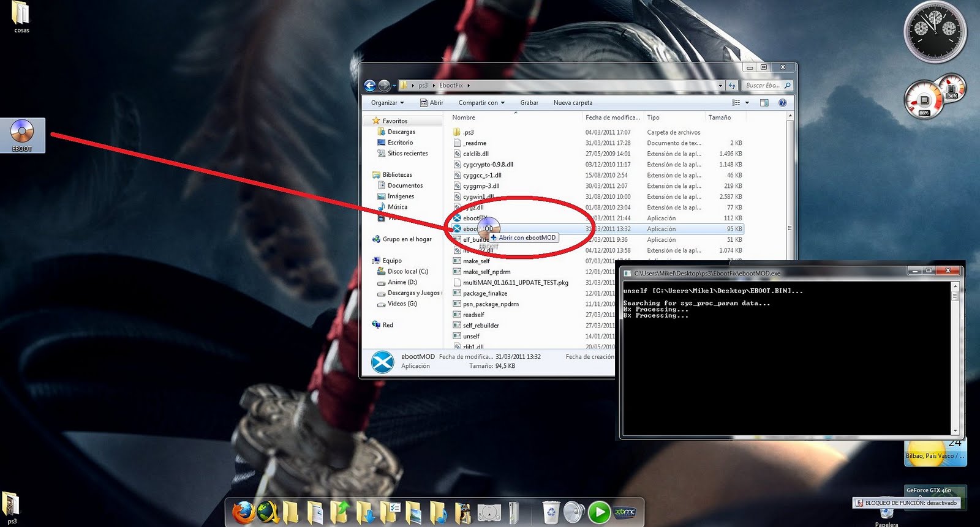Go forward in Explorer window
This screenshot has width=980, height=527.
tap(384, 86)
